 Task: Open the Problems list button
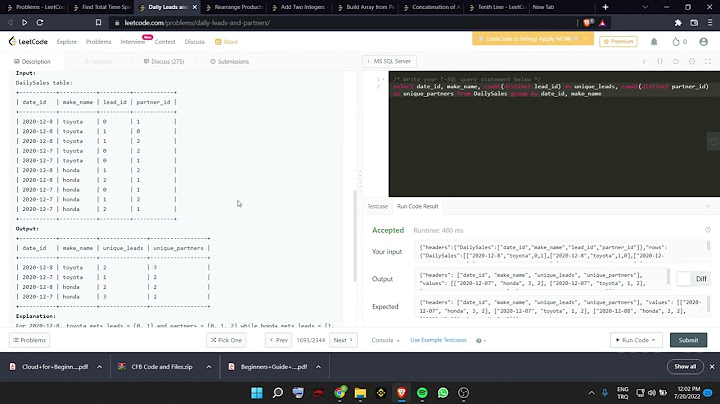(x=29, y=340)
